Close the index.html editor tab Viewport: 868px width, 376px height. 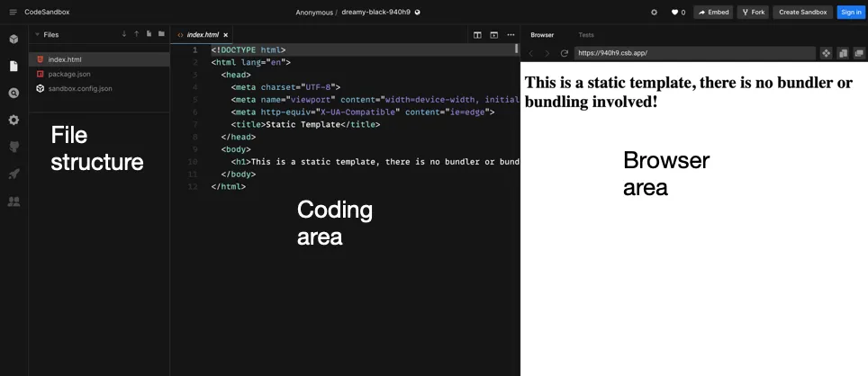[225, 35]
